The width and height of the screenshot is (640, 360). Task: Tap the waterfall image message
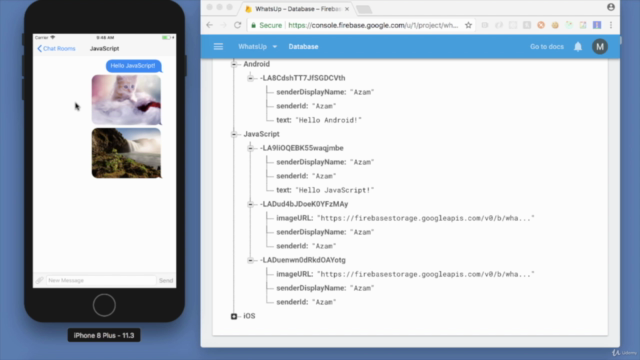126,153
